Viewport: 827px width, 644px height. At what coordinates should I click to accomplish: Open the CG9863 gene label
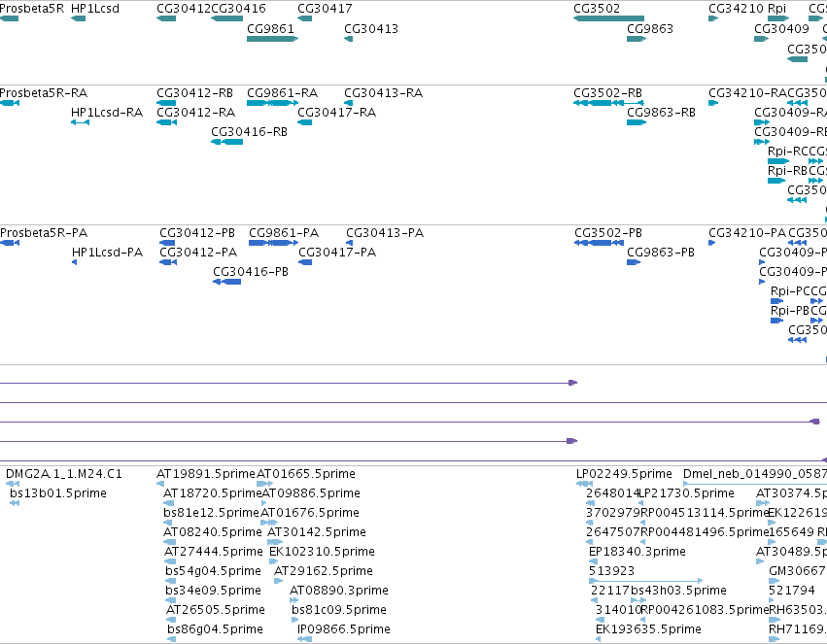(650, 28)
